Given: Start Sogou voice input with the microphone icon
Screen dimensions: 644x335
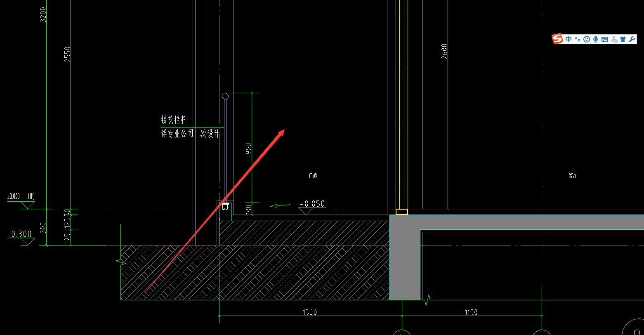Looking at the screenshot, I should pyautogui.click(x=596, y=39).
